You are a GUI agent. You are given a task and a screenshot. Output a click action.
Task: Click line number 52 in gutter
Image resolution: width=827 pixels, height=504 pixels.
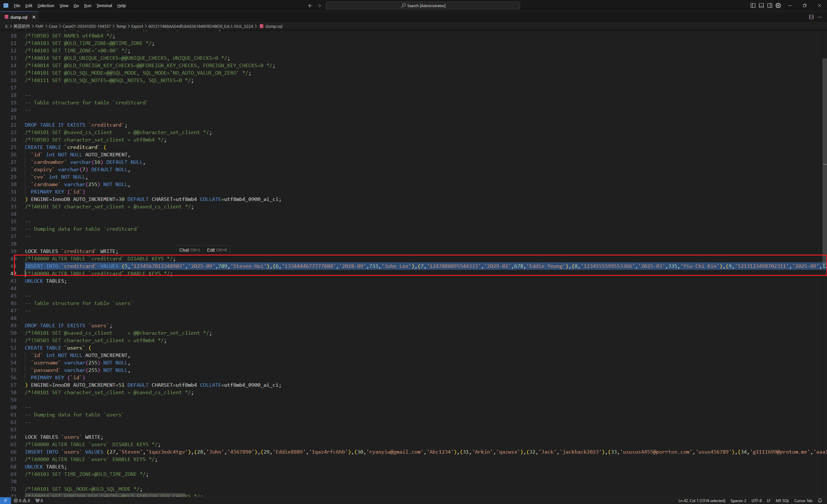point(14,348)
